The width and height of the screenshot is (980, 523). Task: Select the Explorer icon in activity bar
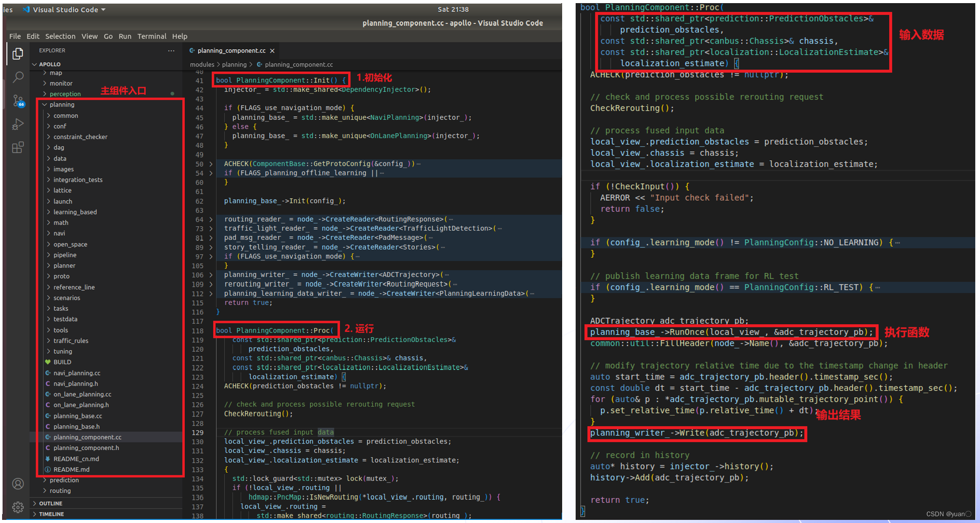[18, 53]
